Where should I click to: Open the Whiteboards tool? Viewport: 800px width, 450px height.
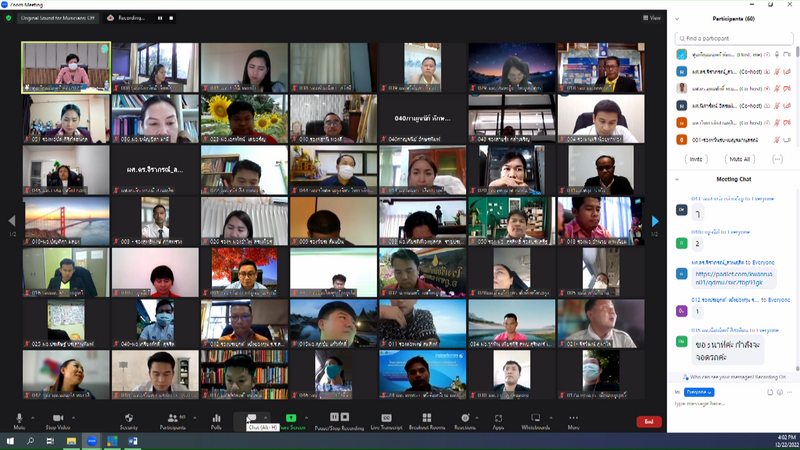[x=535, y=418]
